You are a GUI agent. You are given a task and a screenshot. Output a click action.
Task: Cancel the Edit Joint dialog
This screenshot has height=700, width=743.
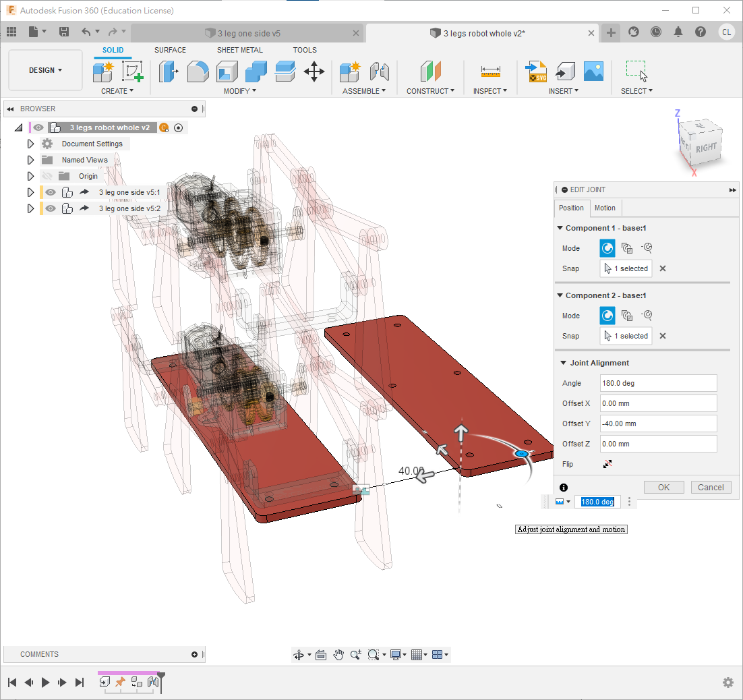coord(711,487)
